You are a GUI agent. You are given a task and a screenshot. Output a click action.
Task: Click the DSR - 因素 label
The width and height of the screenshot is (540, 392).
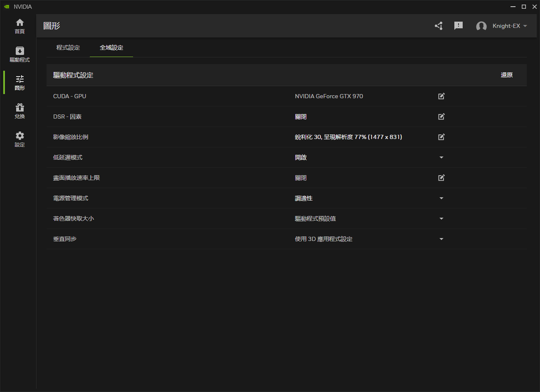coord(67,117)
